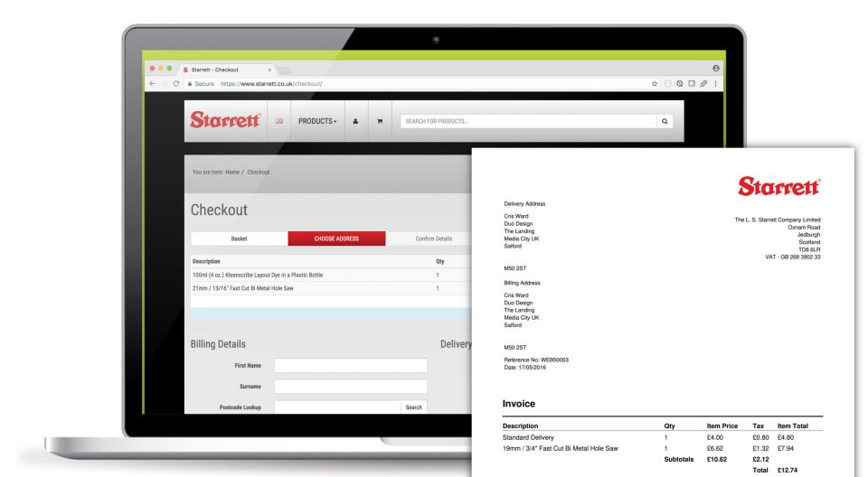The width and height of the screenshot is (868, 477).
Task: Click the Chrome profile icon
Action: [x=716, y=69]
